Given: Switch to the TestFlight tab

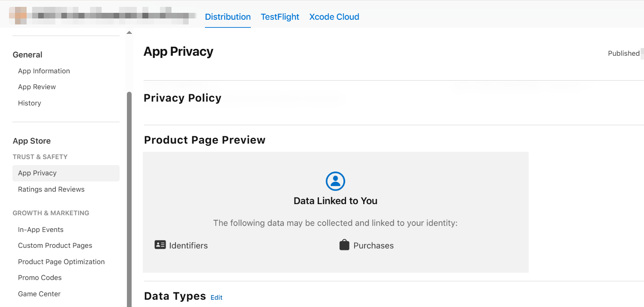Looking at the screenshot, I should pyautogui.click(x=280, y=17).
